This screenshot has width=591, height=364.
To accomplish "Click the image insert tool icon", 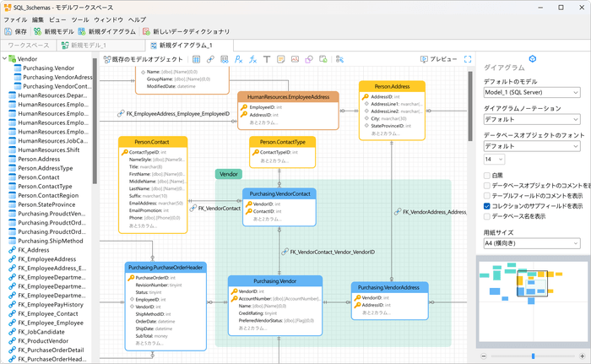I will pyautogui.click(x=295, y=60).
